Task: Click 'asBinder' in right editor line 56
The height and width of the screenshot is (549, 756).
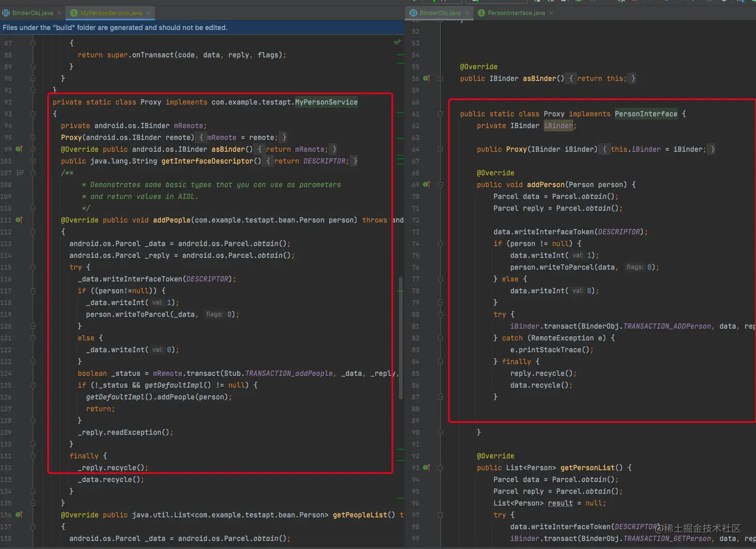Action: [539, 78]
